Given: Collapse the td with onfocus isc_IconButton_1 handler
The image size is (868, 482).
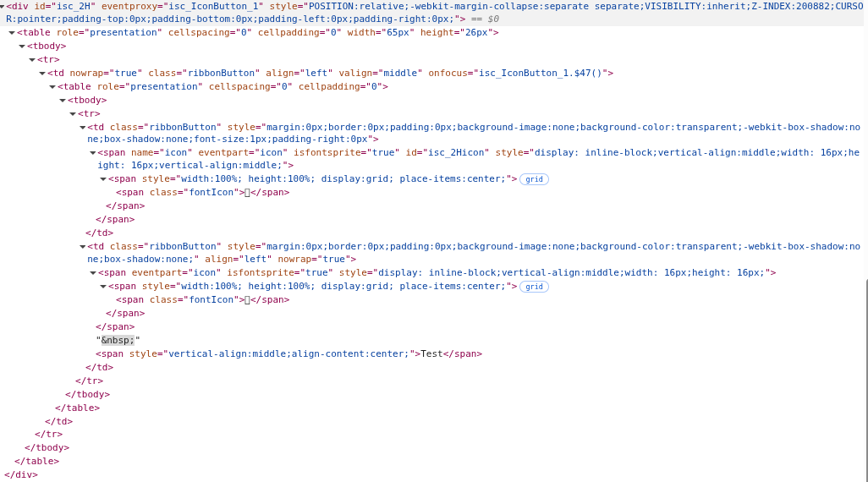Looking at the screenshot, I should tap(42, 74).
